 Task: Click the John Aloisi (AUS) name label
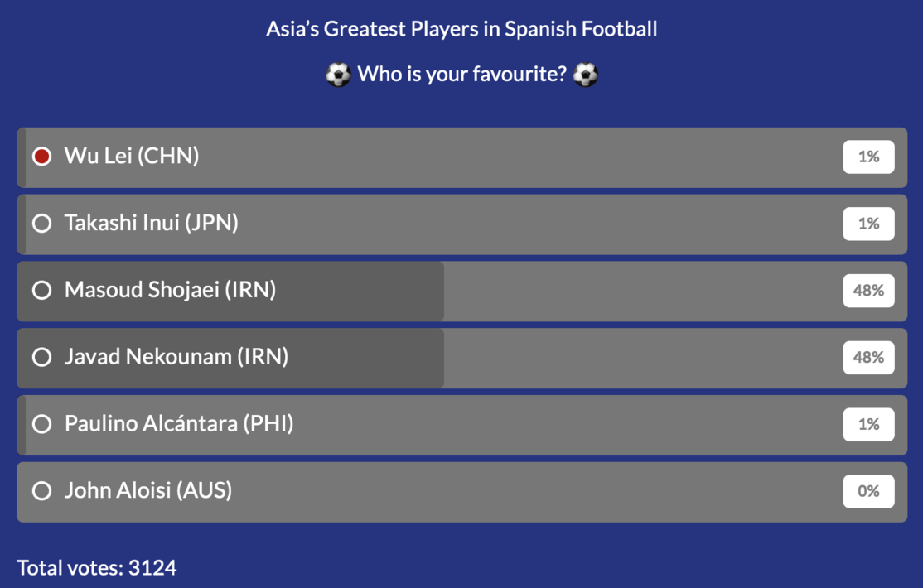click(148, 491)
